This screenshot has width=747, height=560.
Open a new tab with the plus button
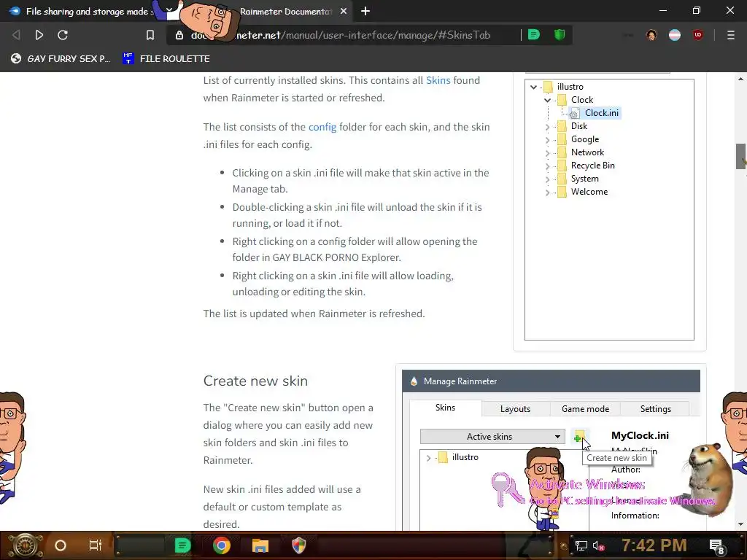tap(365, 11)
